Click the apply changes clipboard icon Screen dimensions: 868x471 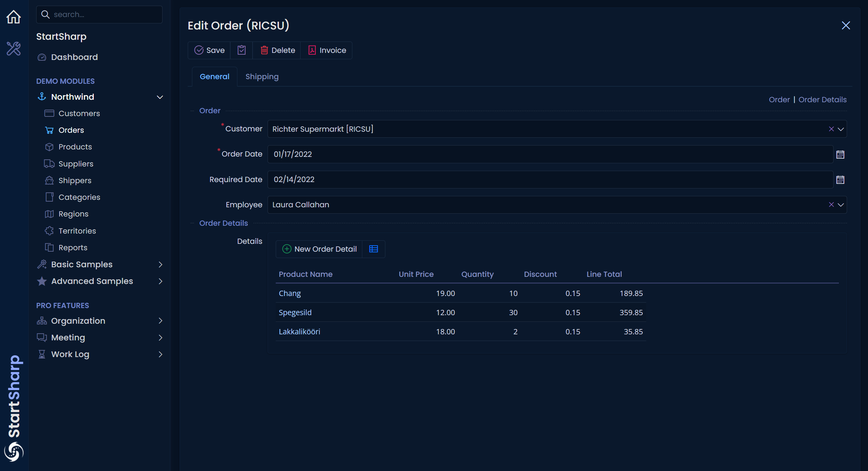point(241,50)
